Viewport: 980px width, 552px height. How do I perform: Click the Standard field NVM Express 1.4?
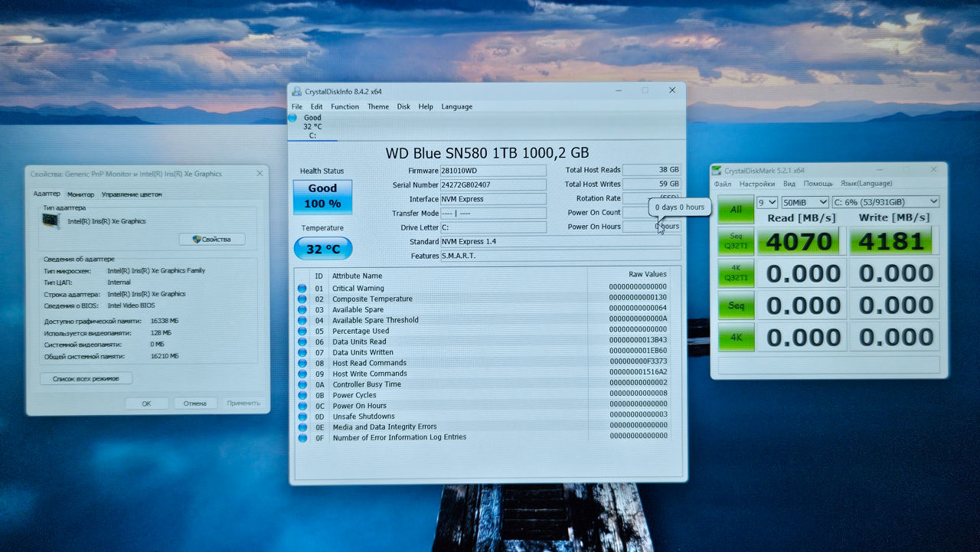(x=560, y=241)
